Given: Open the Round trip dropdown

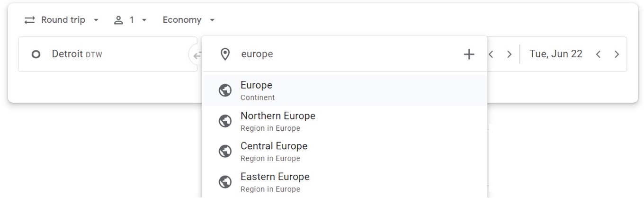Looking at the screenshot, I should pos(63,20).
